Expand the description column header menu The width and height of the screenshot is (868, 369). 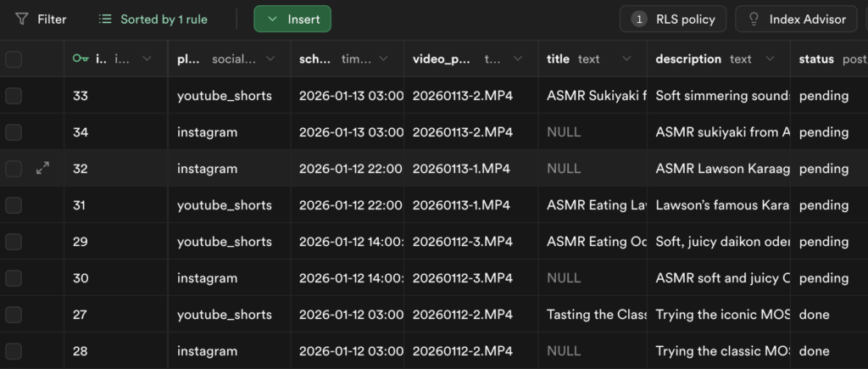tap(768, 59)
